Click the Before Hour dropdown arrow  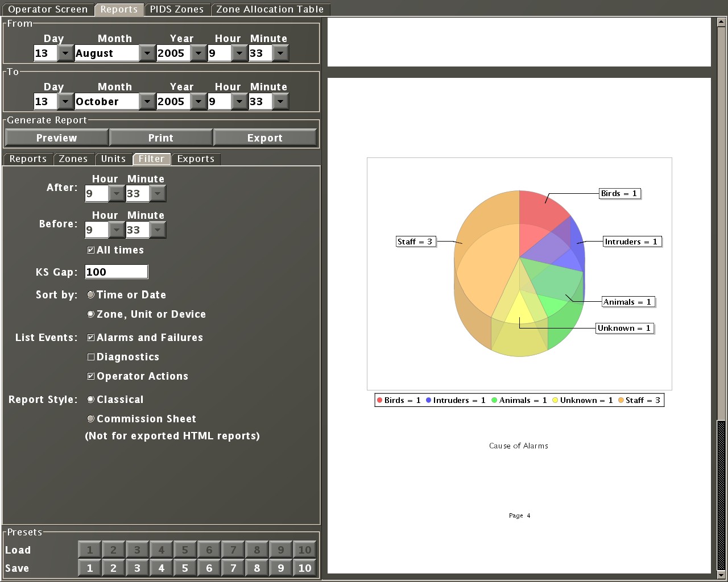[x=117, y=230]
